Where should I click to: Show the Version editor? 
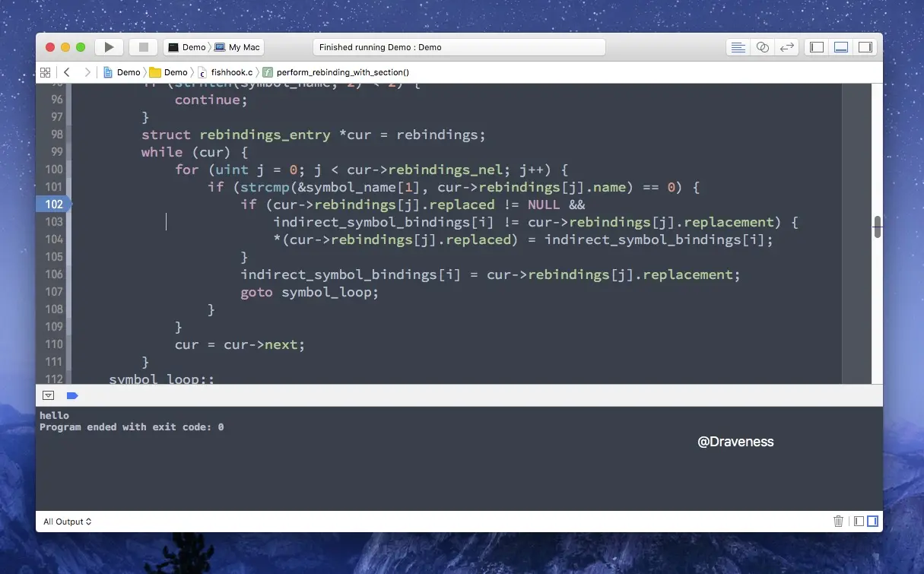787,47
